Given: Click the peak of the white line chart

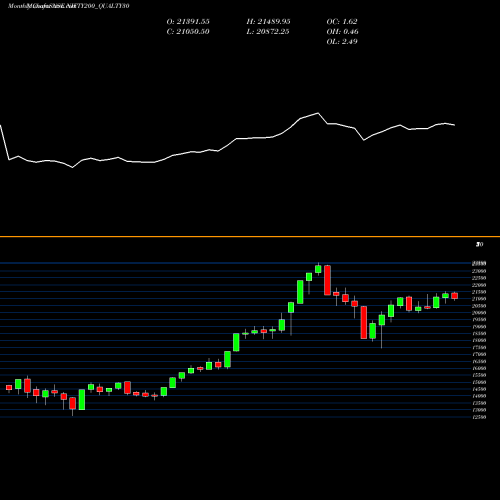Looking at the screenshot, I should pos(318,113).
